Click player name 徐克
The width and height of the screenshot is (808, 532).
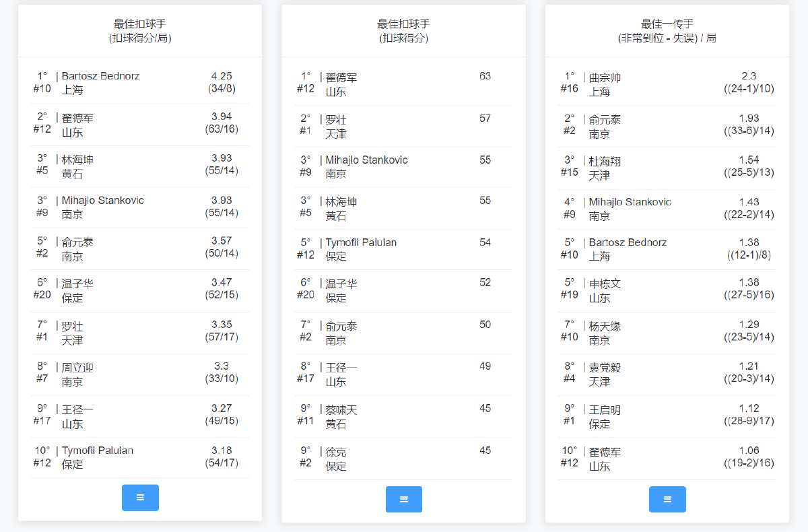click(x=336, y=452)
